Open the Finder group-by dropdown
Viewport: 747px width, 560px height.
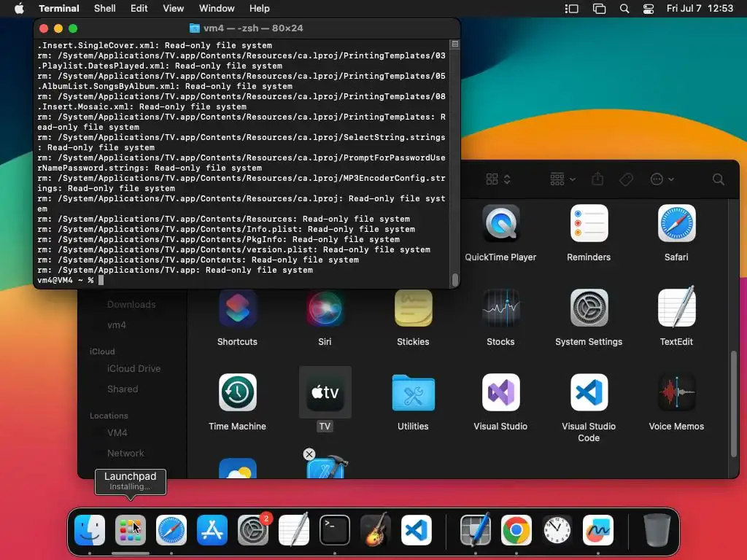563,179
